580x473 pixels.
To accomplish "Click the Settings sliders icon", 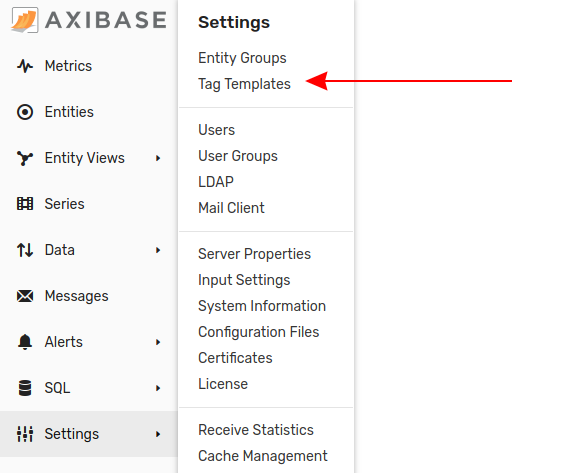I will tap(25, 434).
